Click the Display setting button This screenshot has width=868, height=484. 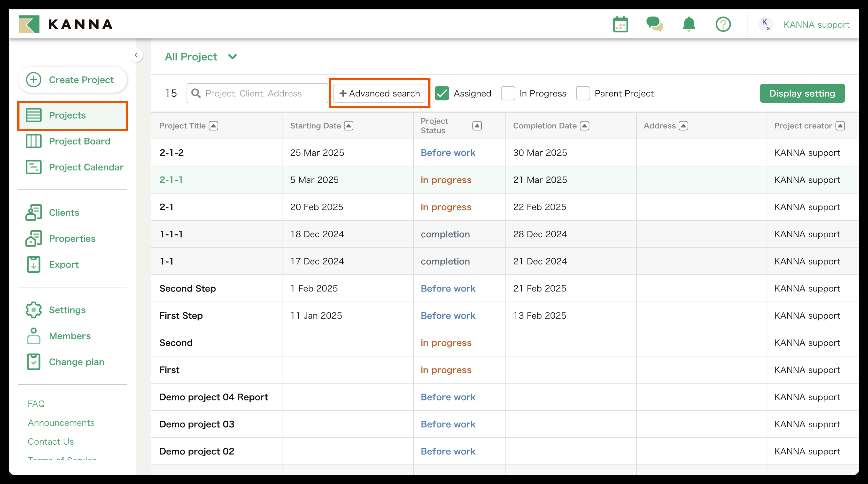pyautogui.click(x=802, y=93)
